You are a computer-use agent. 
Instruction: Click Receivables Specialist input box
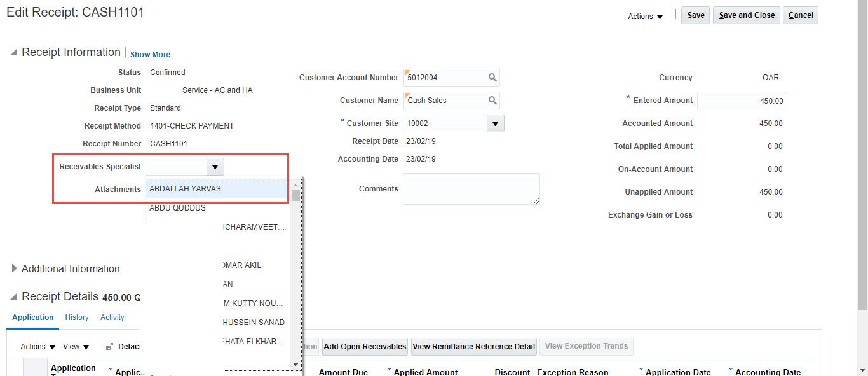pyautogui.click(x=177, y=167)
